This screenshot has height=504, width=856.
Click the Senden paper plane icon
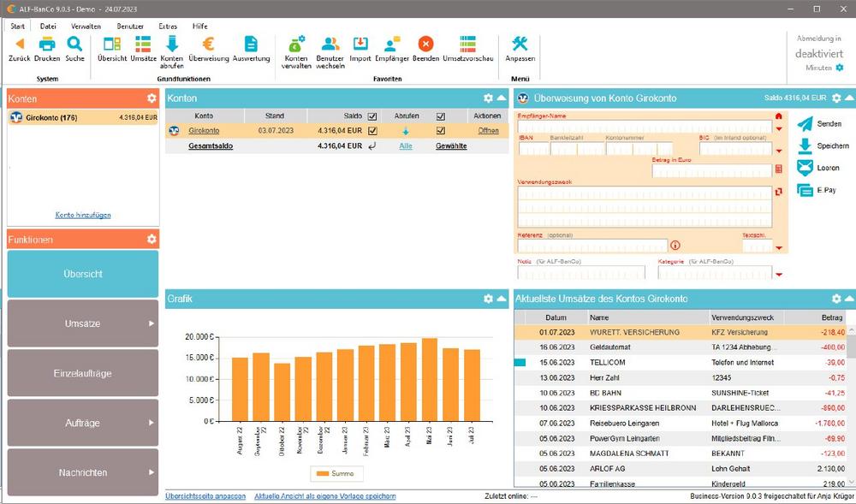(805, 124)
